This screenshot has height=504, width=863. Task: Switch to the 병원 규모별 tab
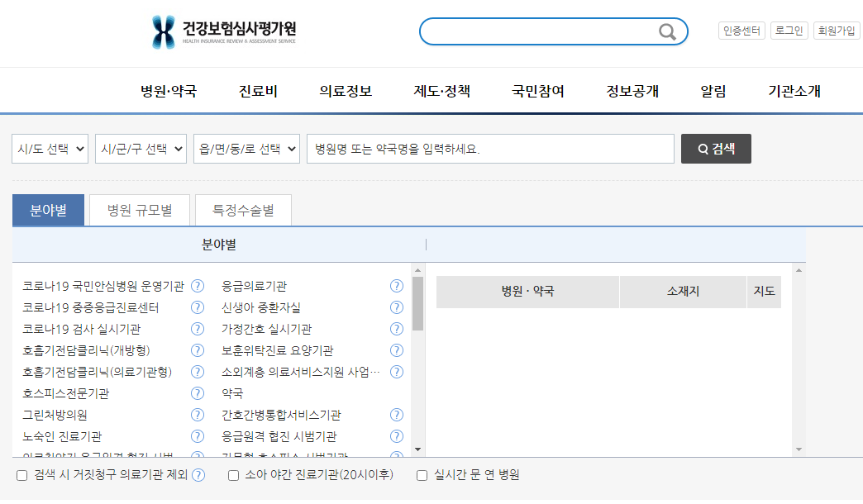pyautogui.click(x=140, y=211)
